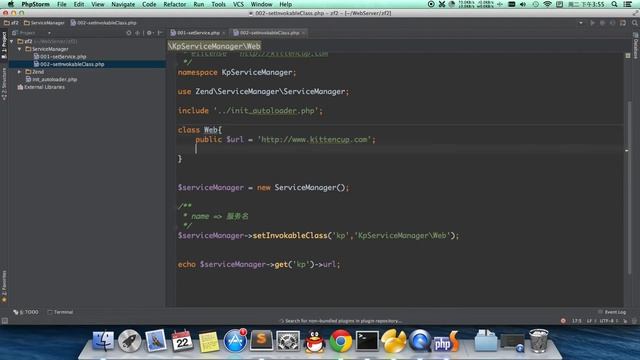
Task: Click the Debug button in the toolbar
Action: pos(602,23)
